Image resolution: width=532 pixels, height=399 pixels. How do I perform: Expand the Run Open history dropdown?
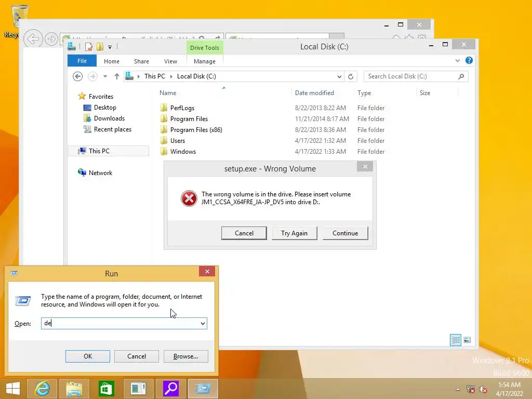[x=203, y=323]
